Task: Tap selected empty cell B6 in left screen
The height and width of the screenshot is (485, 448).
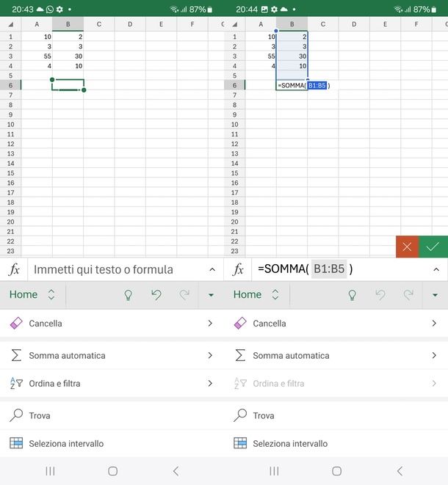Action: (68, 85)
